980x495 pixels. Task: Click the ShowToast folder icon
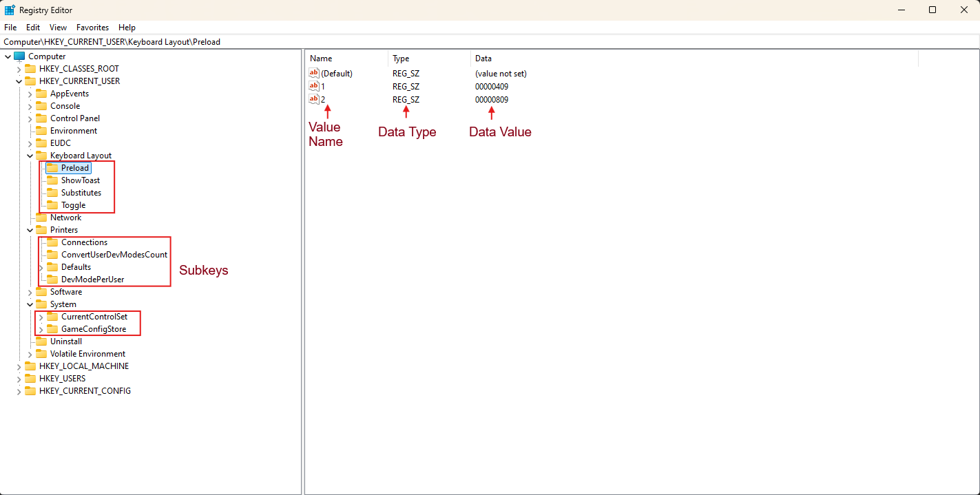[52, 180]
